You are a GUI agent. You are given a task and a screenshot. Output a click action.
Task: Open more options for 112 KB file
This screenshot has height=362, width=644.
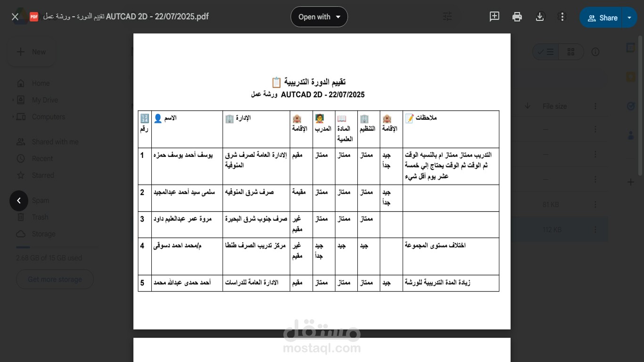(x=596, y=230)
